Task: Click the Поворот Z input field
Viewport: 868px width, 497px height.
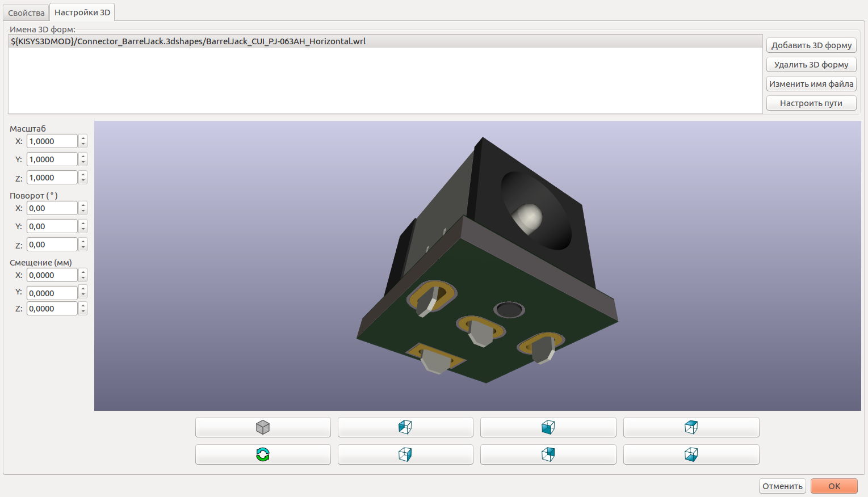Action: (52, 245)
